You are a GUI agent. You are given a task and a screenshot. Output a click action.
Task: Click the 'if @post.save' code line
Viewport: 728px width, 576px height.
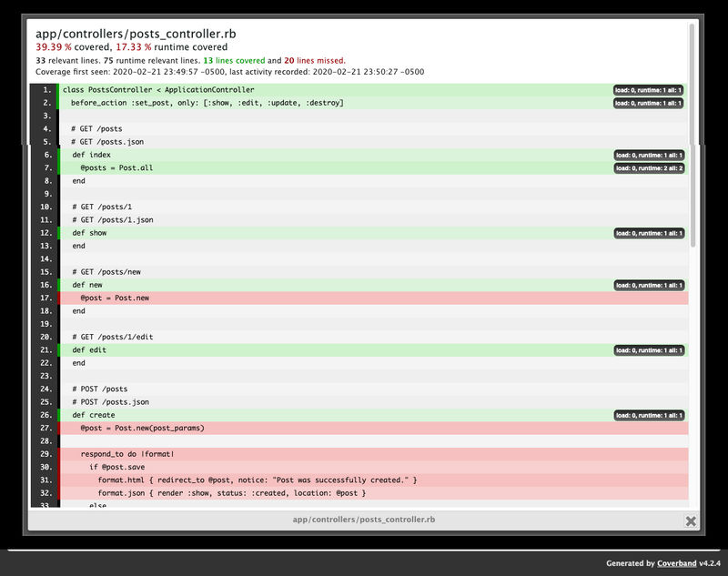pos(373,467)
